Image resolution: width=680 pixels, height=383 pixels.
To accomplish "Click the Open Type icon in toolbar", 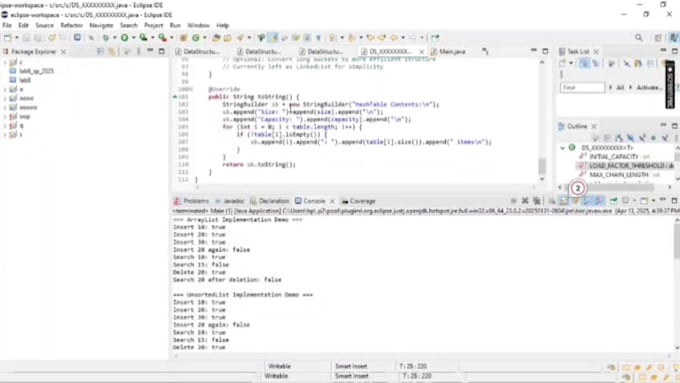I will (x=216, y=38).
